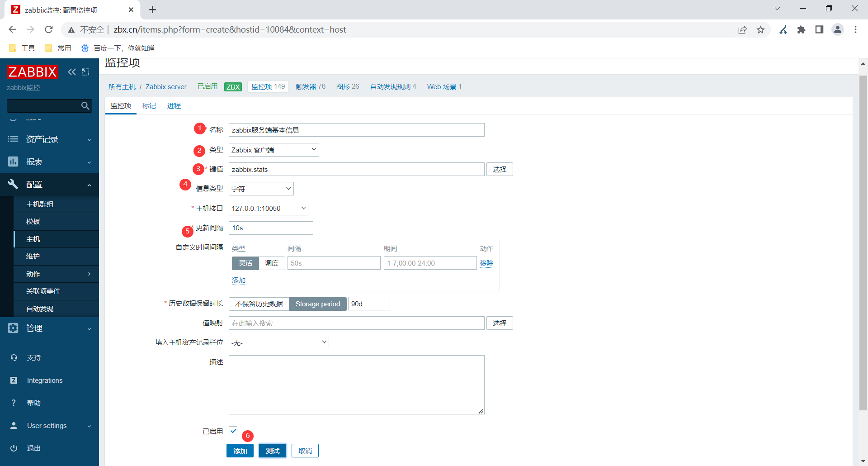Click 选择 button next to 值映射
868x466 pixels.
(500, 323)
